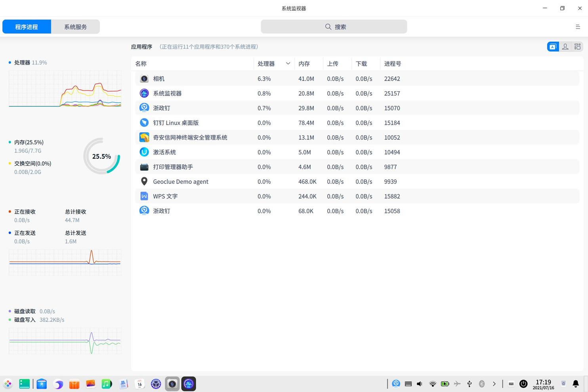Click the 打印管理器助手 printer icon
Image resolution: width=588 pixels, height=392 pixels.
(x=144, y=167)
